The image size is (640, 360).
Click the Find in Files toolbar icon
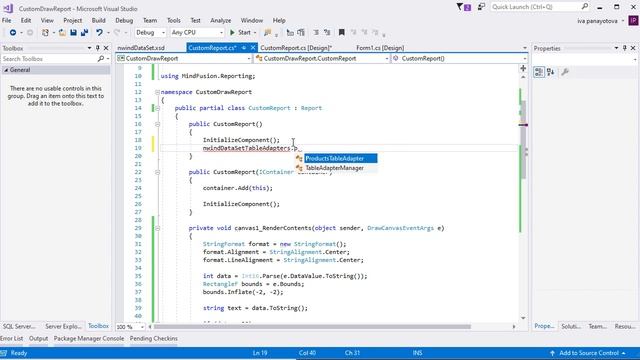click(x=267, y=32)
